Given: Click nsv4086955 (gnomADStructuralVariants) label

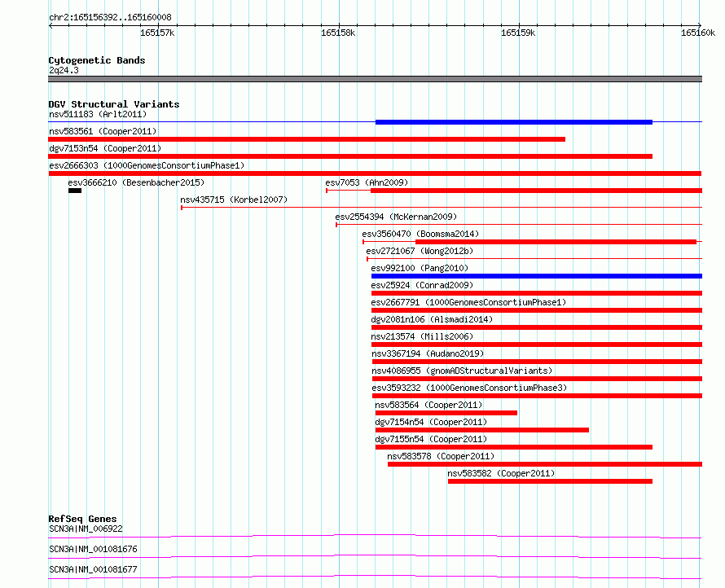Looking at the screenshot, I should coord(462,371).
